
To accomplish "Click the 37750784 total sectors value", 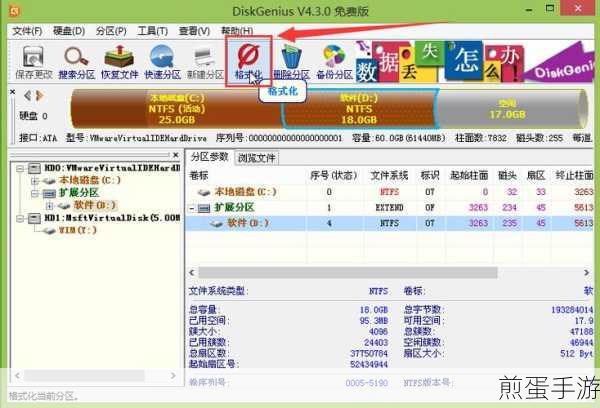I will point(369,353).
